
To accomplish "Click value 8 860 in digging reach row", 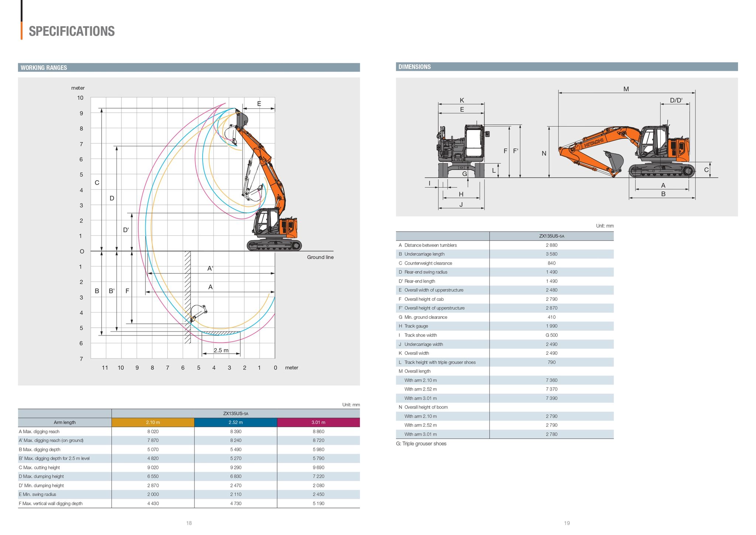I will (318, 432).
